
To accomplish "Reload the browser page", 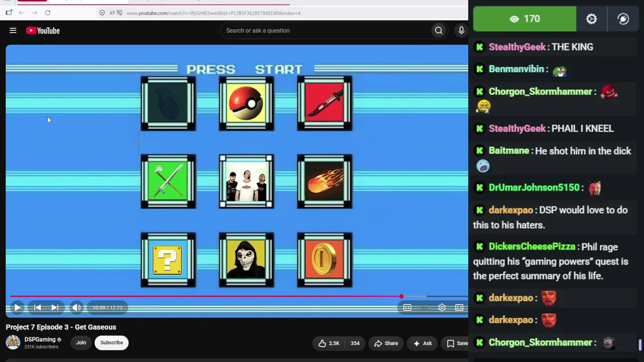I will coord(47,13).
